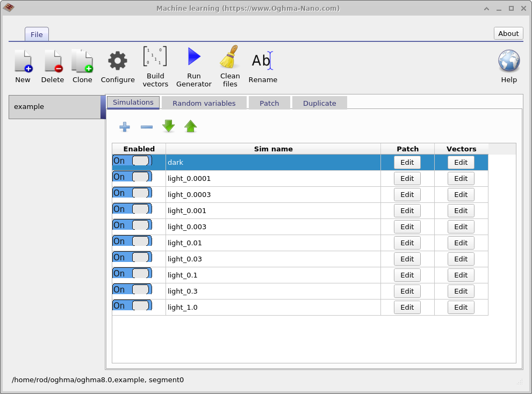This screenshot has height=394, width=532.
Task: Open the Help globe icon
Action: (508, 61)
